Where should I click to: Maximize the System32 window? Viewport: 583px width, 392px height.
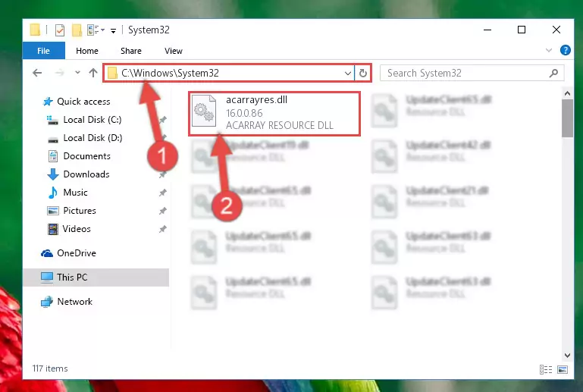(522, 30)
